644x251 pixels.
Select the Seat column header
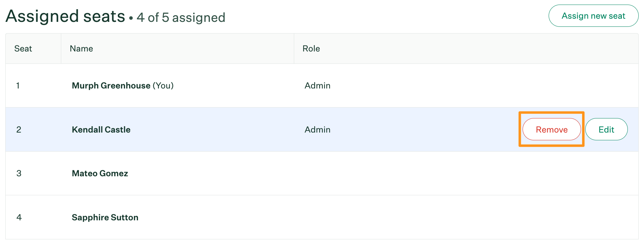click(x=23, y=48)
